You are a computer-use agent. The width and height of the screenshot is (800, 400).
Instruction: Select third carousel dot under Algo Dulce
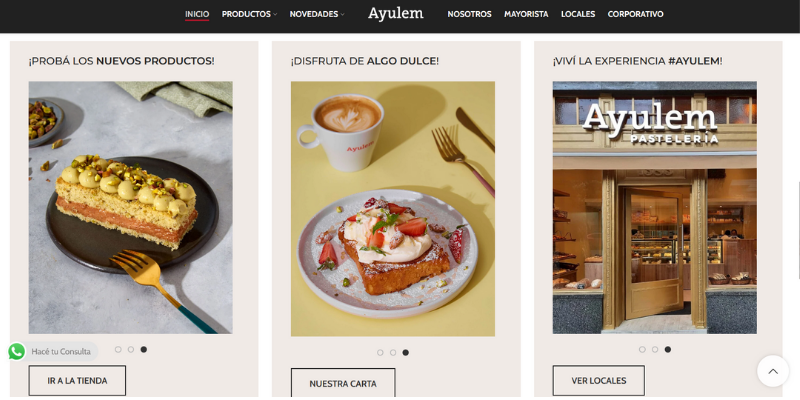click(406, 353)
